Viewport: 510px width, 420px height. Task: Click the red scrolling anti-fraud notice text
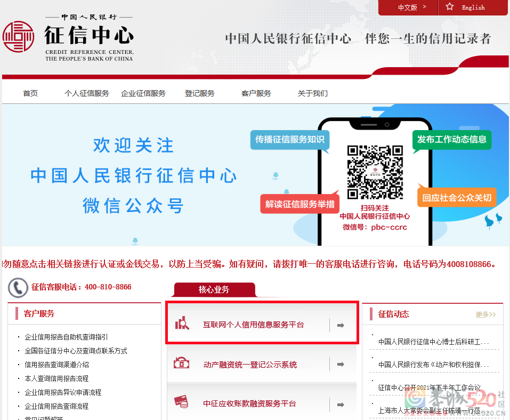[250, 264]
